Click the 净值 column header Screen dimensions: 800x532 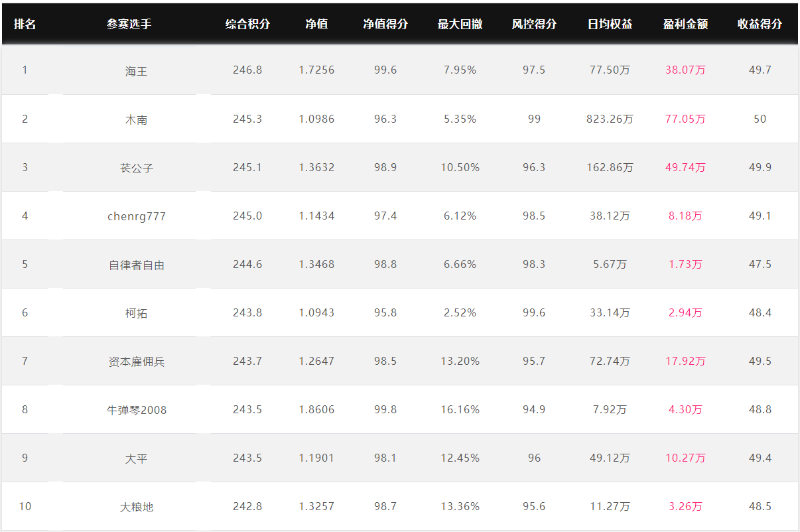tap(316, 24)
